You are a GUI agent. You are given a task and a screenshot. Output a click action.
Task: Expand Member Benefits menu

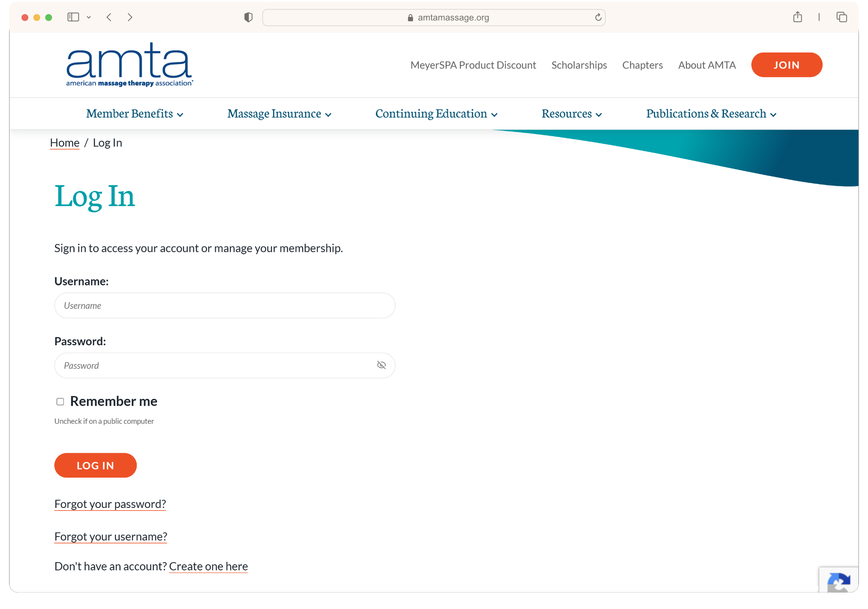pos(135,114)
